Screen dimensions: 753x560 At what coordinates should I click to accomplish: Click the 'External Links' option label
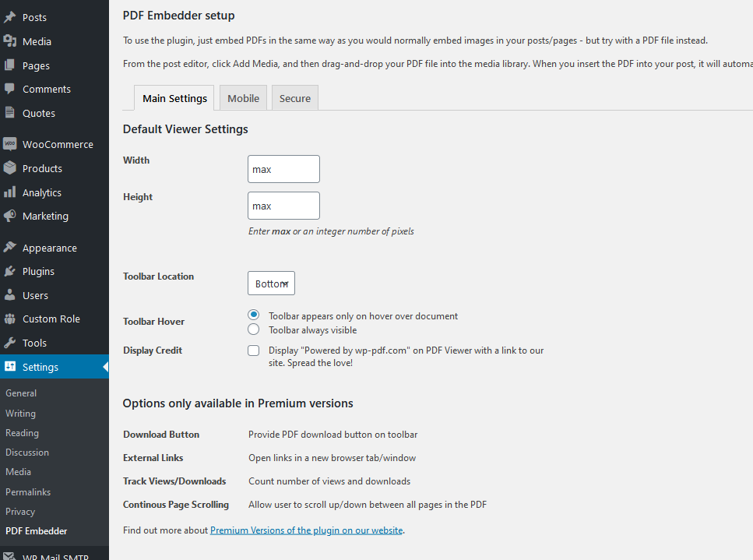[153, 458]
